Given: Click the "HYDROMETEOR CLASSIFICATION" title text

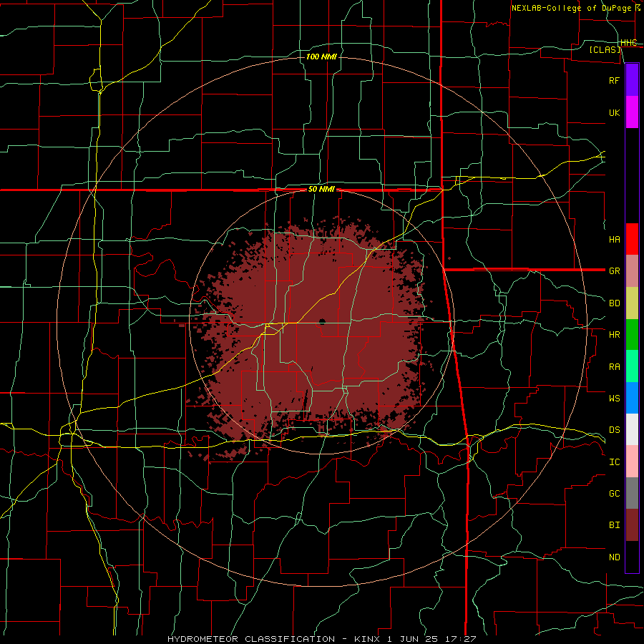Looking at the screenshot, I should coord(251,639).
